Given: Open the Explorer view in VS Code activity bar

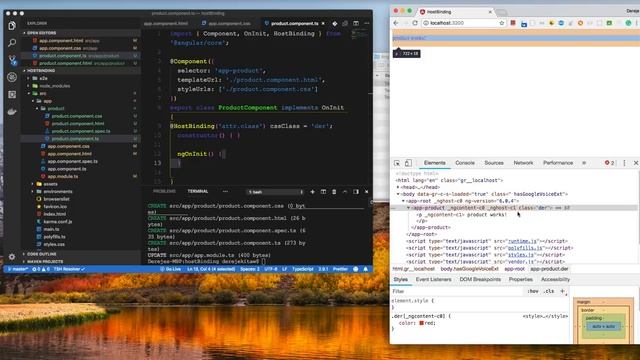Looking at the screenshot, I should 12,26.
